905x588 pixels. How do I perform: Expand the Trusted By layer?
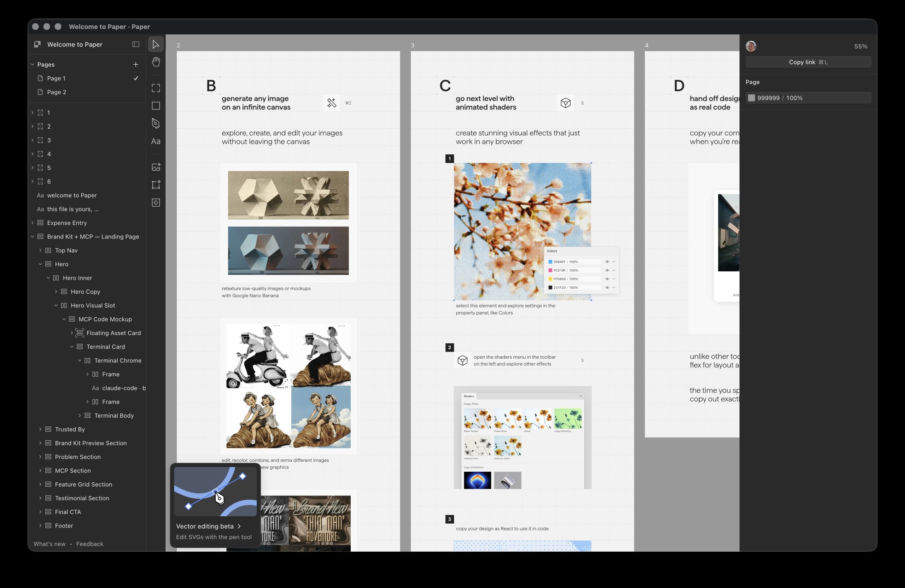click(40, 429)
